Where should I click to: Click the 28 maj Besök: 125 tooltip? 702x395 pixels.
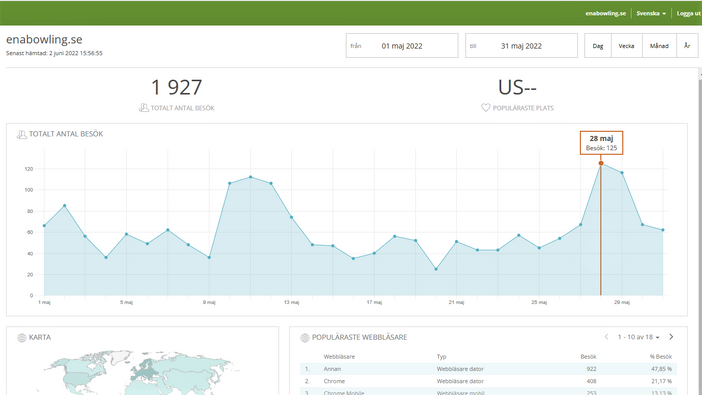(x=601, y=143)
